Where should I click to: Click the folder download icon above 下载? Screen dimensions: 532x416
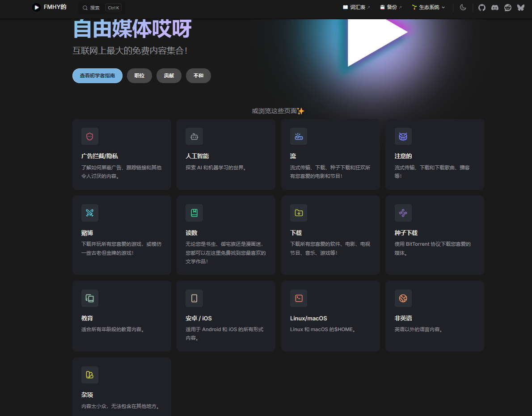click(299, 213)
